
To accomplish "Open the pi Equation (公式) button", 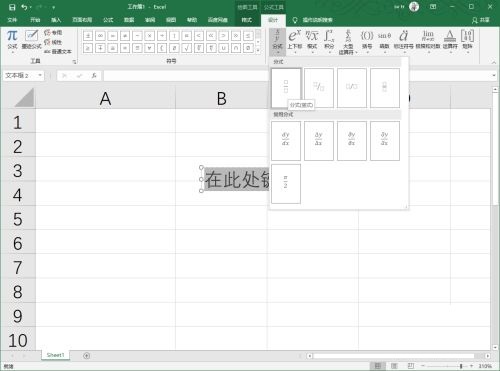I will (x=12, y=40).
